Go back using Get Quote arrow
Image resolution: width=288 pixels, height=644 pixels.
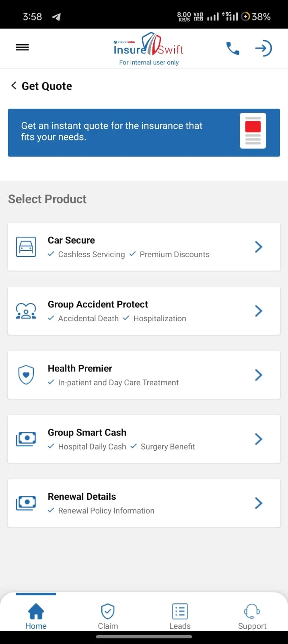[x=14, y=86]
